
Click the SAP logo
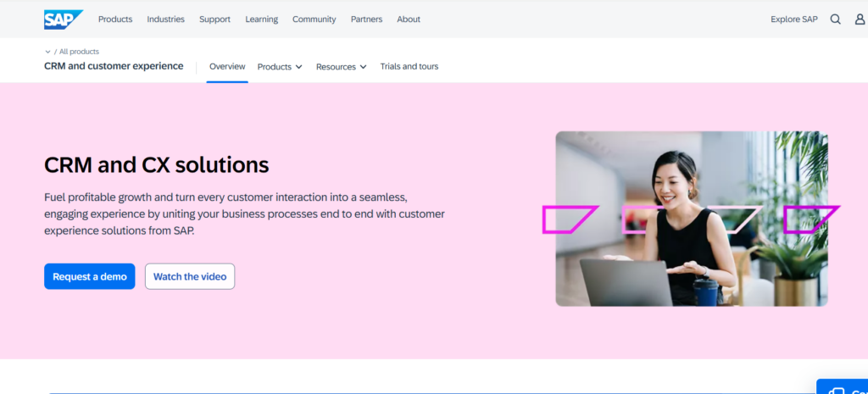click(x=64, y=19)
